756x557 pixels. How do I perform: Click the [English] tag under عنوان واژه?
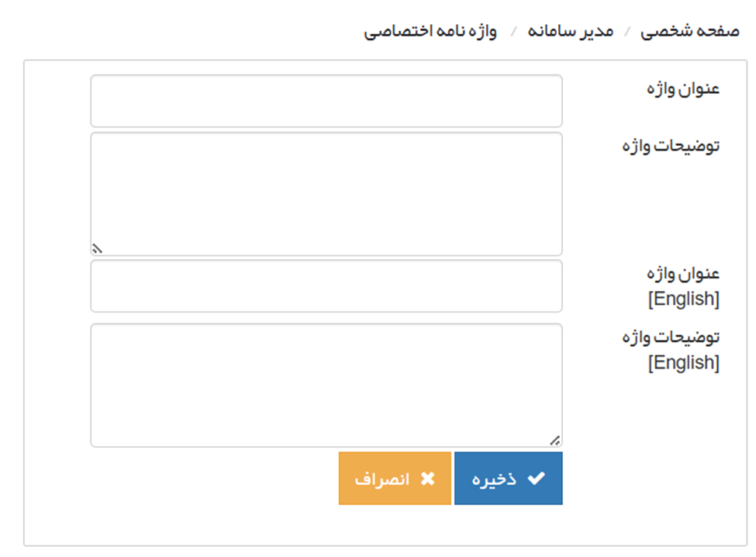(683, 299)
